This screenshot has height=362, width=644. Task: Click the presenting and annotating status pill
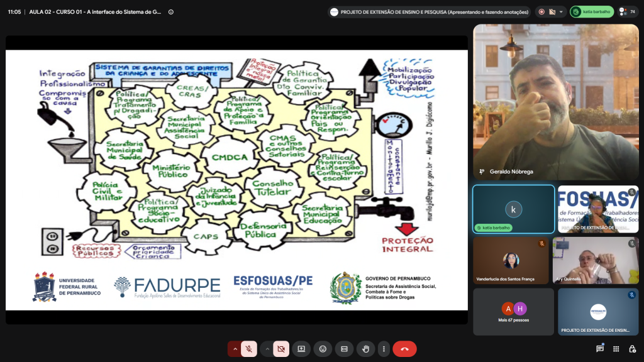tap(430, 12)
